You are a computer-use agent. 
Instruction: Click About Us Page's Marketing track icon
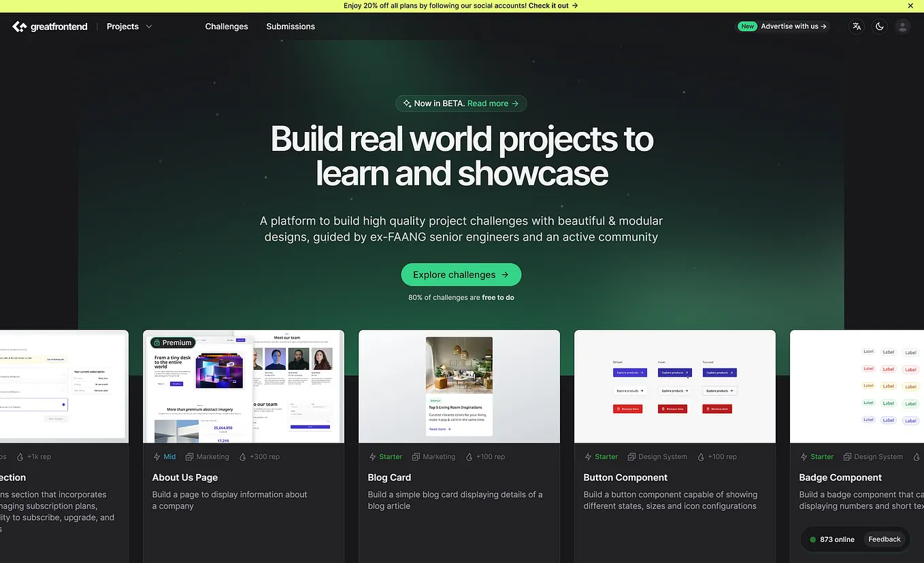(190, 457)
